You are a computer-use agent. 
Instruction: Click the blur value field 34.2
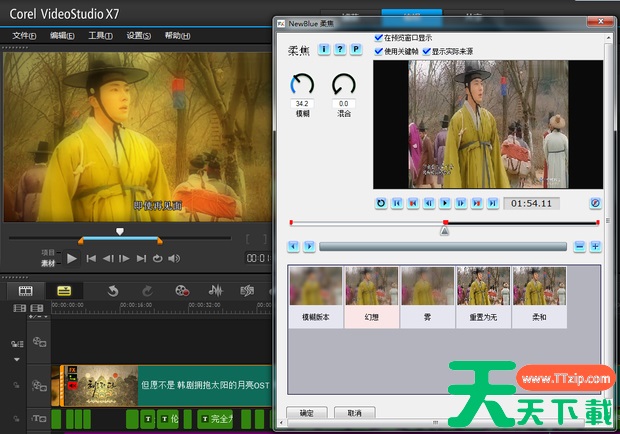[302, 104]
